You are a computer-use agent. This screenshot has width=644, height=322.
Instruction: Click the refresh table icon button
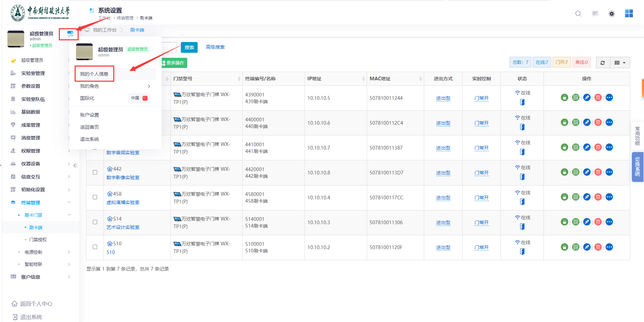(603, 63)
